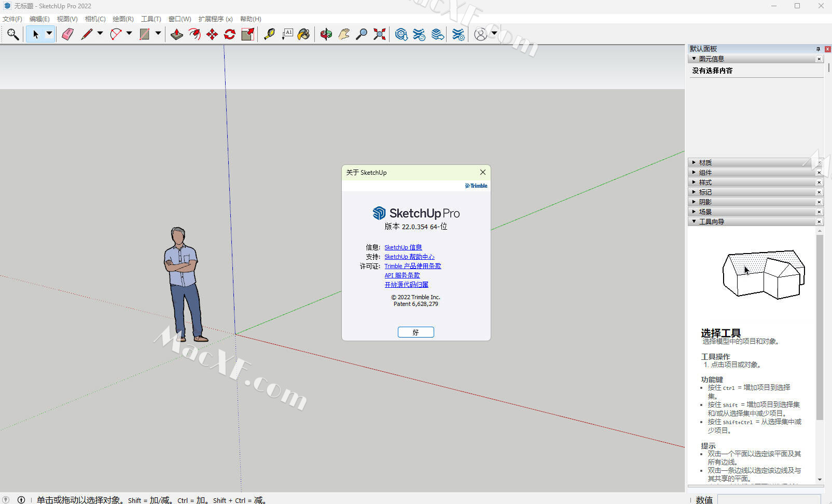Activate the Rotate tool
This screenshot has width=832, height=504.
click(230, 34)
